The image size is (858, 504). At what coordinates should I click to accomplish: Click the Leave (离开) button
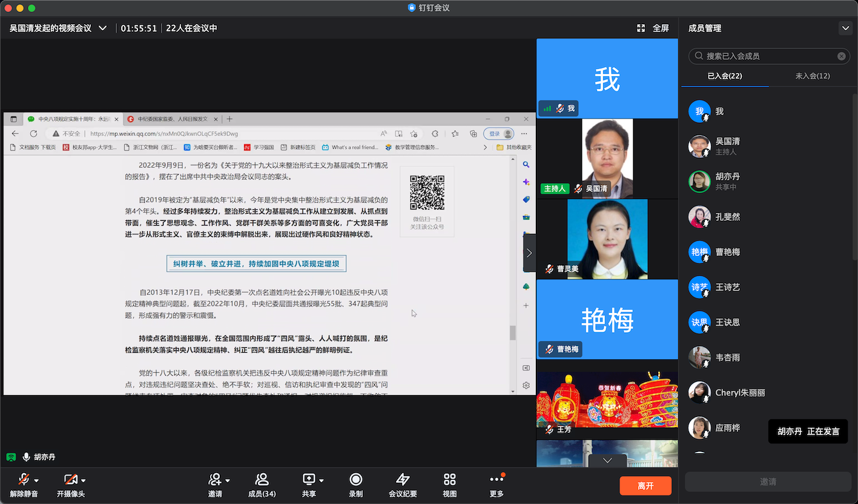click(x=645, y=486)
